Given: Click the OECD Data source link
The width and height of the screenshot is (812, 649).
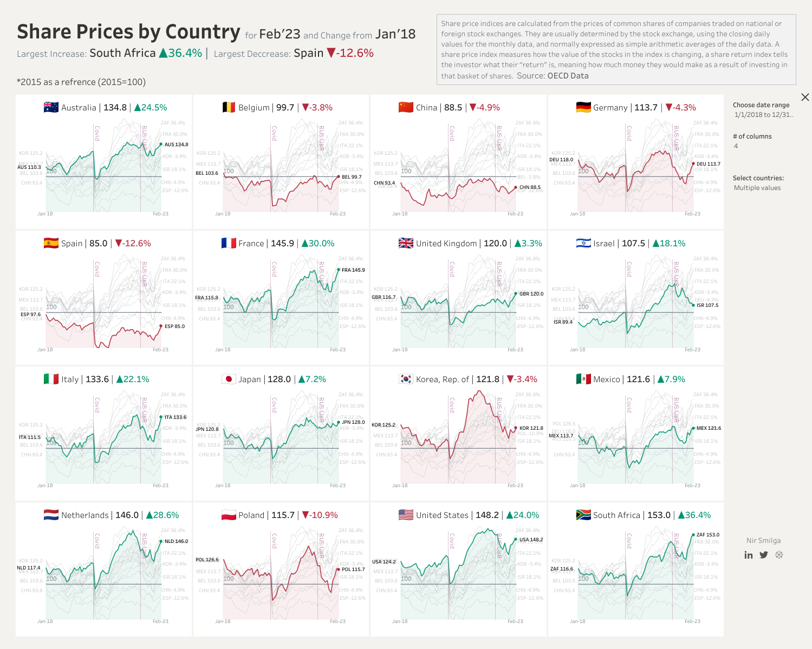Looking at the screenshot, I should (568, 76).
